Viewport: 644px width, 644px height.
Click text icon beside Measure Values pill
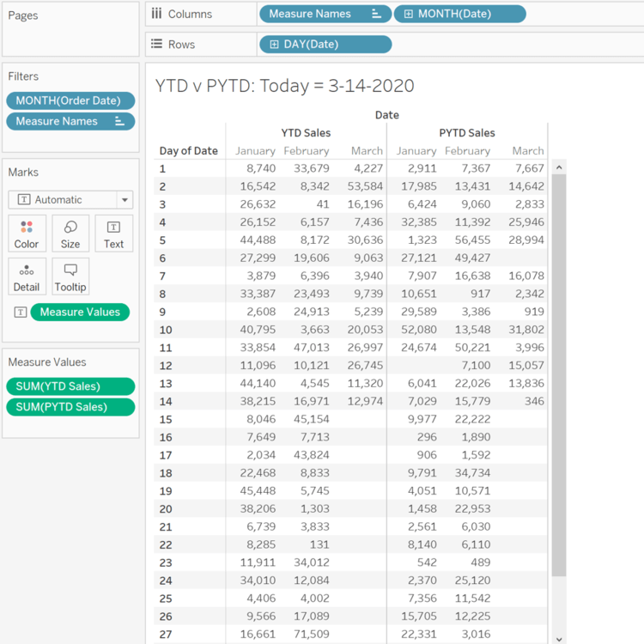[x=21, y=313]
